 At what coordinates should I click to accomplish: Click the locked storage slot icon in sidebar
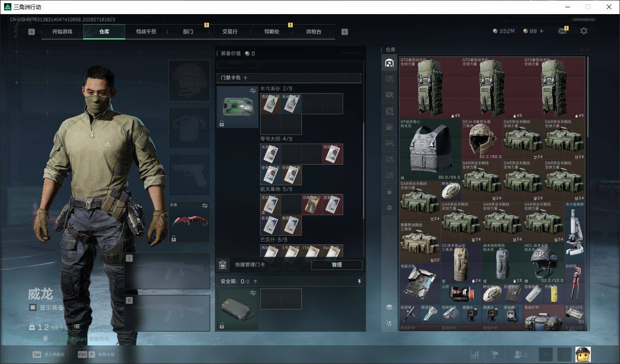pos(389,192)
